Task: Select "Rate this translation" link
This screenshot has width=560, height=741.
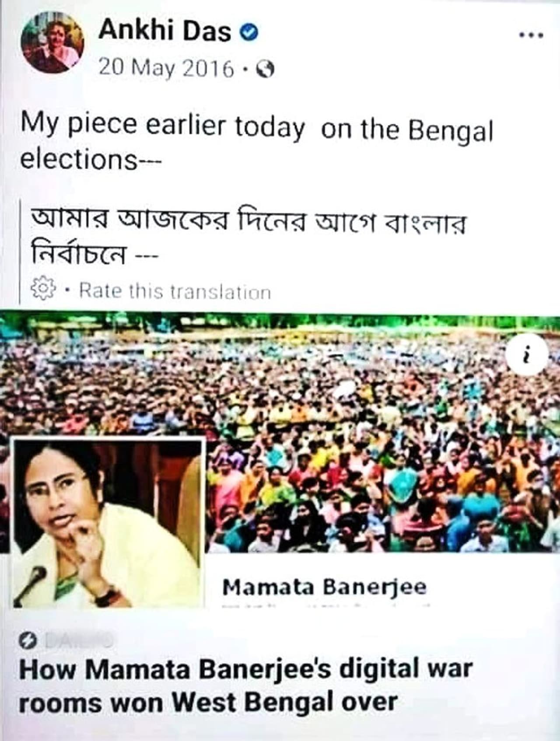Action: [x=175, y=291]
